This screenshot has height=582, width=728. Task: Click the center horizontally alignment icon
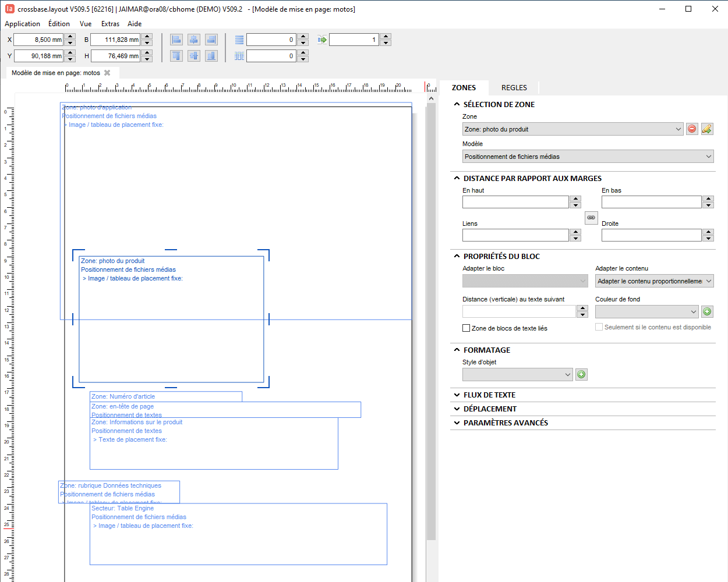(x=194, y=40)
